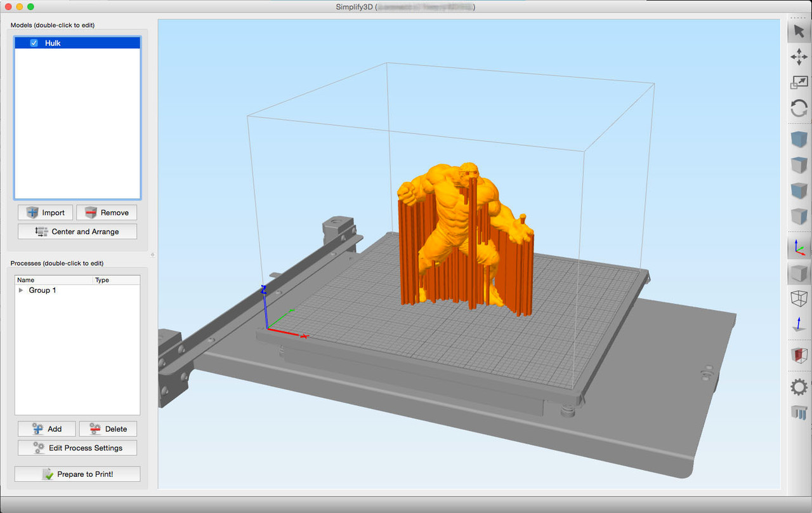Click the yellow macOS minimize button
This screenshot has width=812, height=513.
click(19, 6)
